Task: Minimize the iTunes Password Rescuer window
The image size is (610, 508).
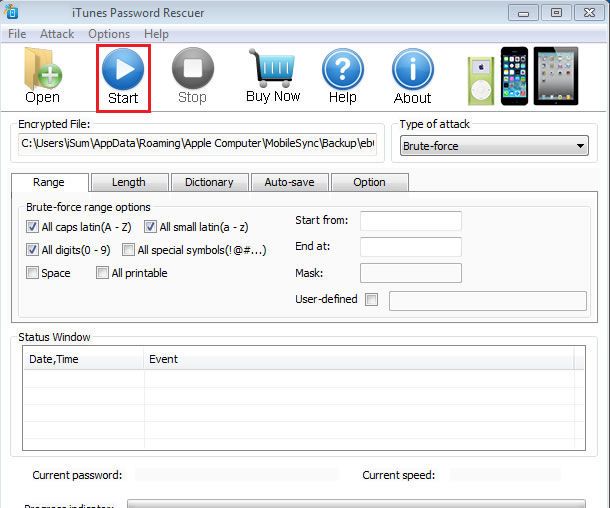Action: tap(523, 13)
